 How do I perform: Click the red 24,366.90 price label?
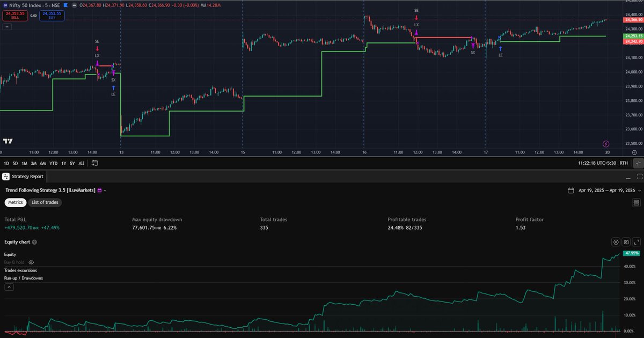(x=633, y=20)
